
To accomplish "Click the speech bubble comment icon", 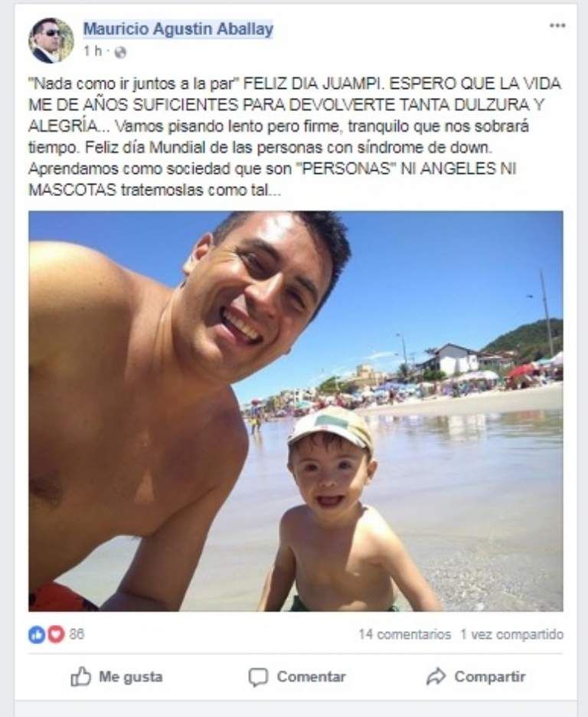I will coord(258,677).
